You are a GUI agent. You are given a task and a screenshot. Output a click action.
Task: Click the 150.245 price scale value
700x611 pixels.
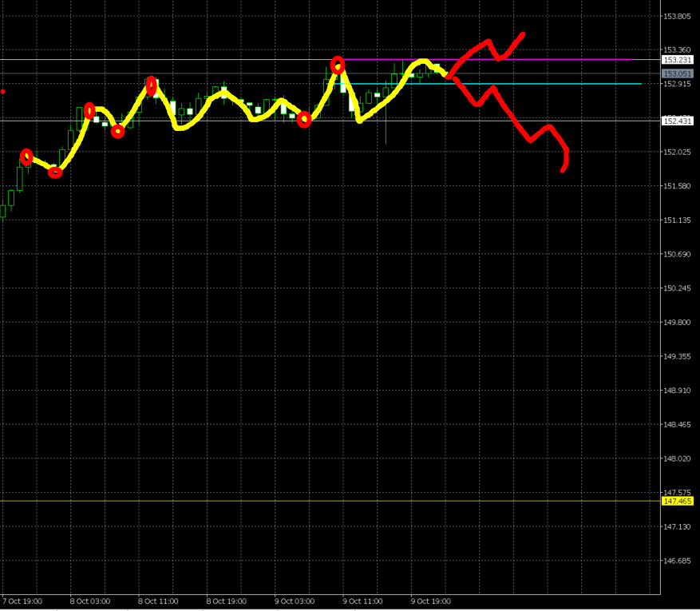(x=677, y=288)
